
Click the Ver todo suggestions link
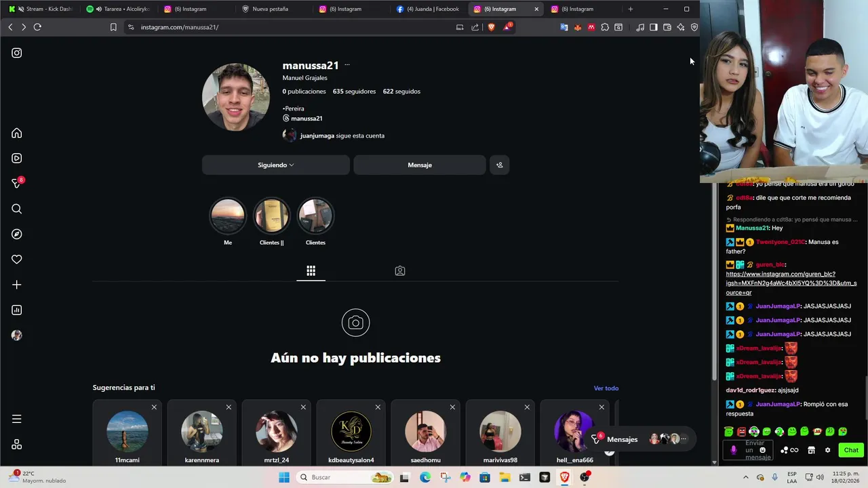coord(606,388)
